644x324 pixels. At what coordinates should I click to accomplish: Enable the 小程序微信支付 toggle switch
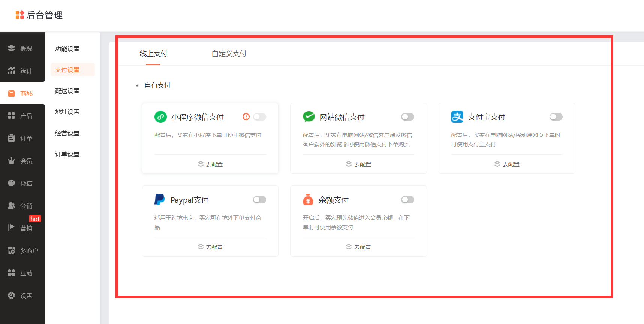[259, 117]
